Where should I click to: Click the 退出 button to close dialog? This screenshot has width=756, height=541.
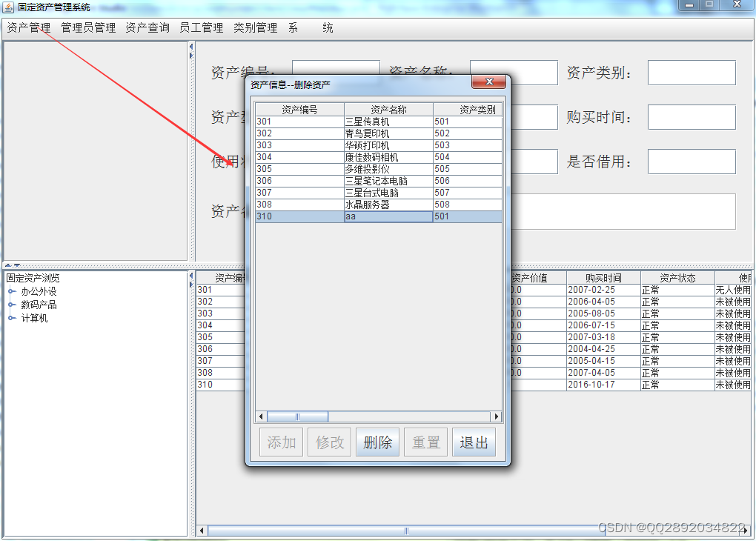[x=474, y=442]
